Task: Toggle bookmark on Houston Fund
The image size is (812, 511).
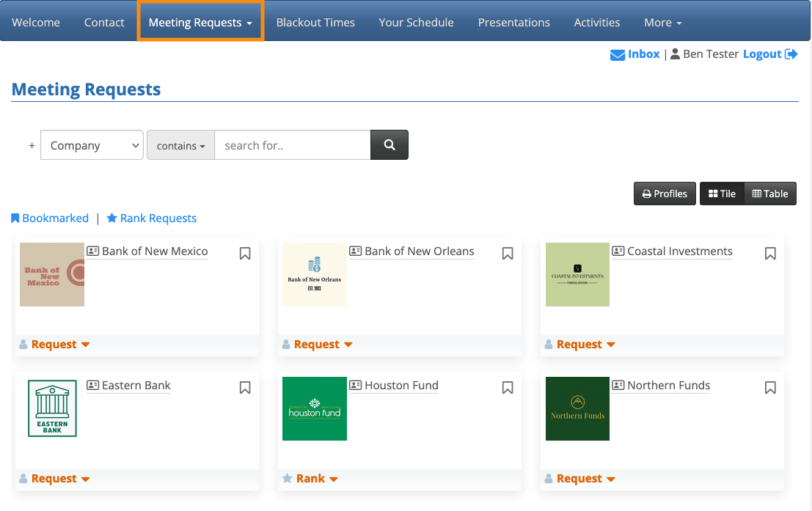Action: 508,388
